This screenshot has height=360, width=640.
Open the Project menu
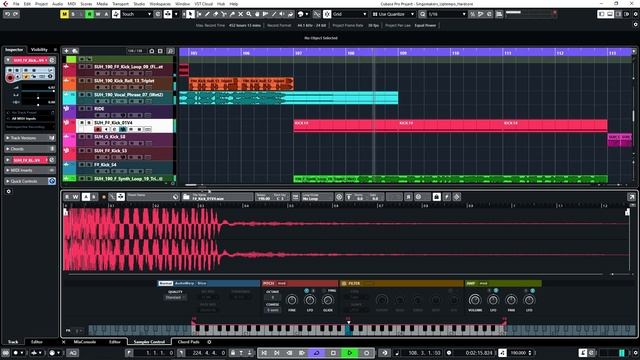[41, 4]
